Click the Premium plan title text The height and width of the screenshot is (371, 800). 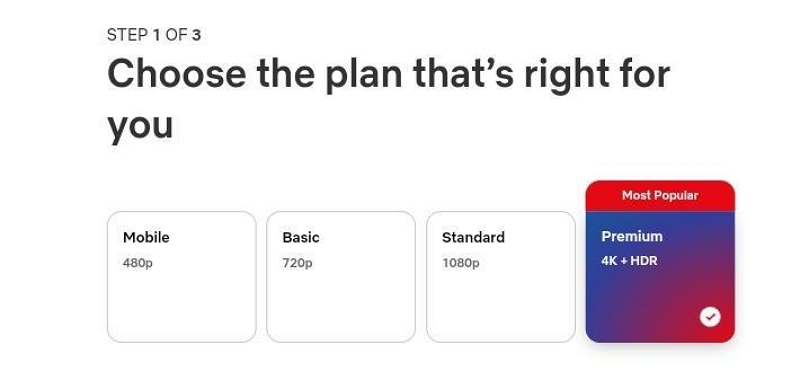pos(632,236)
